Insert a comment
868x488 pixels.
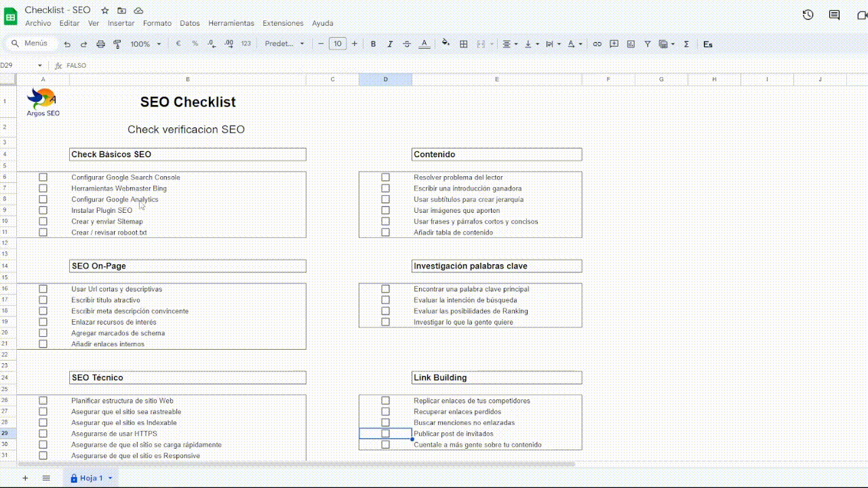(614, 44)
